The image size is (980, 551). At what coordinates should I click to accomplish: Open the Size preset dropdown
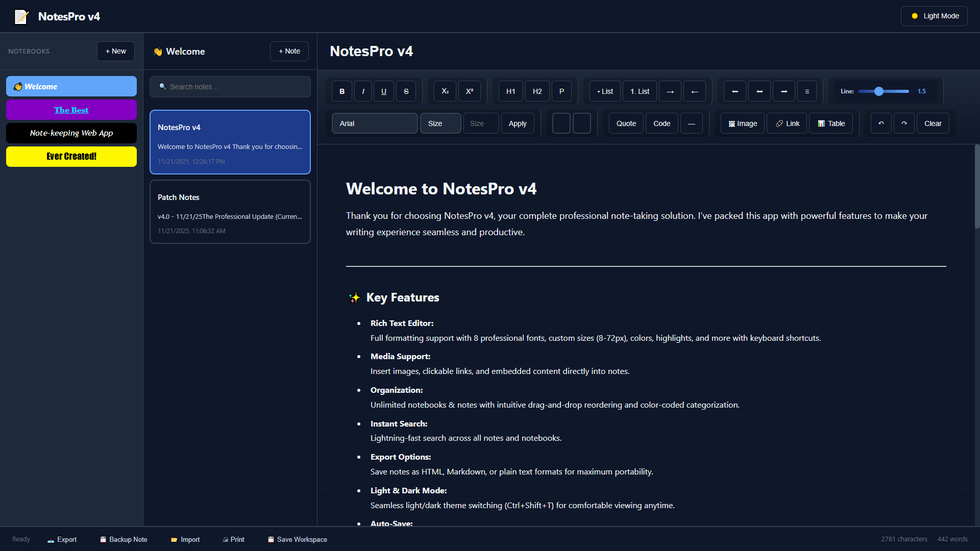(x=440, y=123)
